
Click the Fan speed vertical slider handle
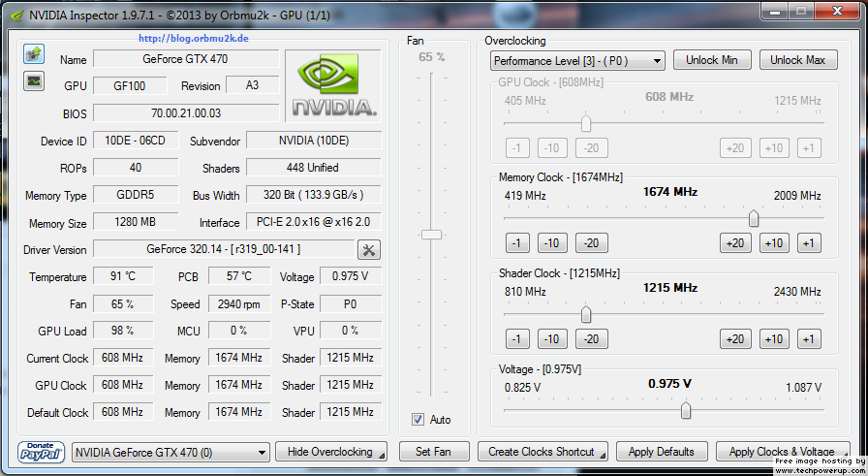tap(431, 235)
